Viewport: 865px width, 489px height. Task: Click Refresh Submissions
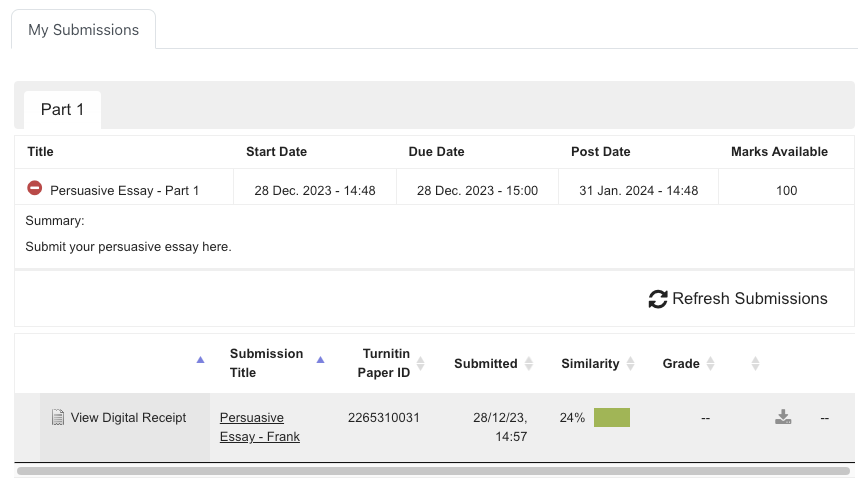tap(748, 298)
